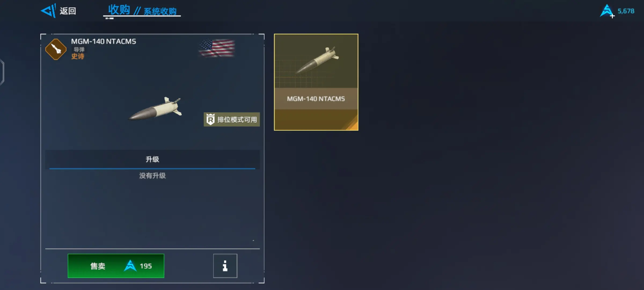Click the American flag icon
The image size is (644, 290).
217,48
